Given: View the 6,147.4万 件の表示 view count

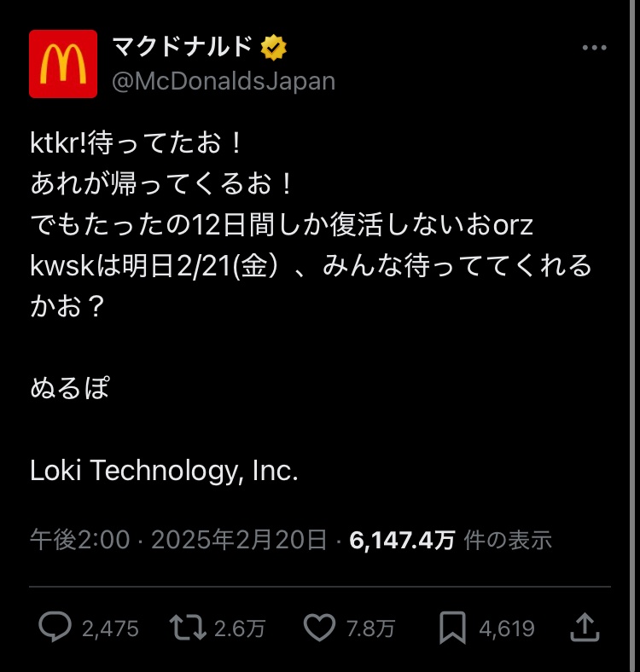Looking at the screenshot, I should pyautogui.click(x=451, y=540).
